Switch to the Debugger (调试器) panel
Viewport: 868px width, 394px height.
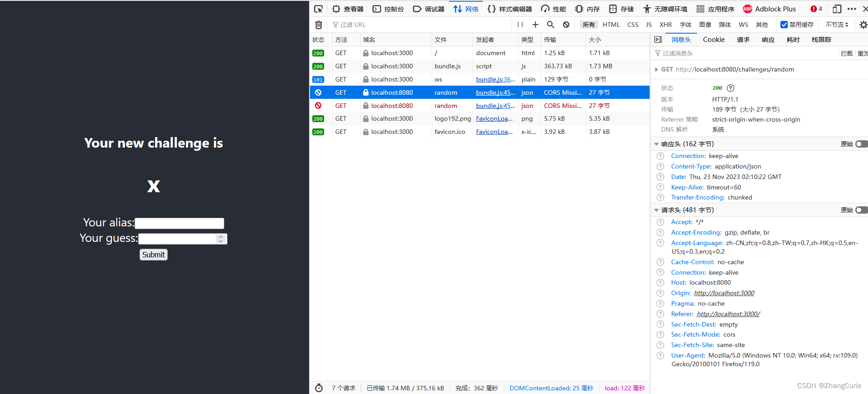pyautogui.click(x=429, y=9)
